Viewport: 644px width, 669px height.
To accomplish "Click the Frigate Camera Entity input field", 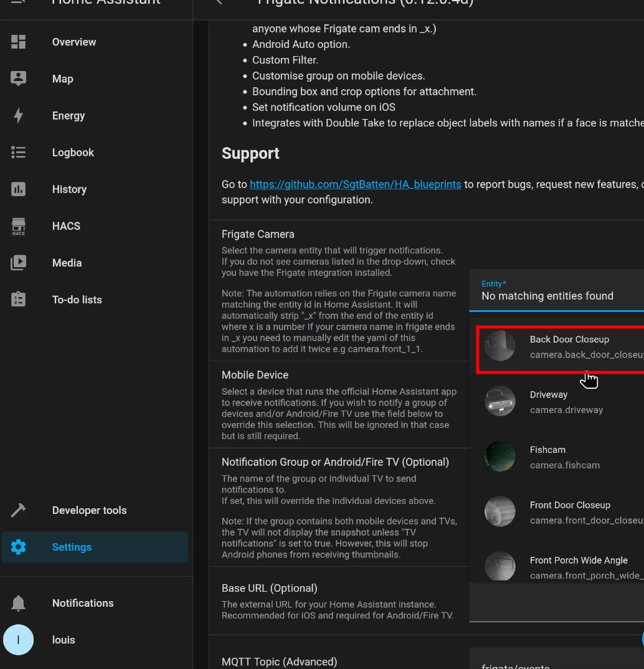I will click(x=557, y=290).
